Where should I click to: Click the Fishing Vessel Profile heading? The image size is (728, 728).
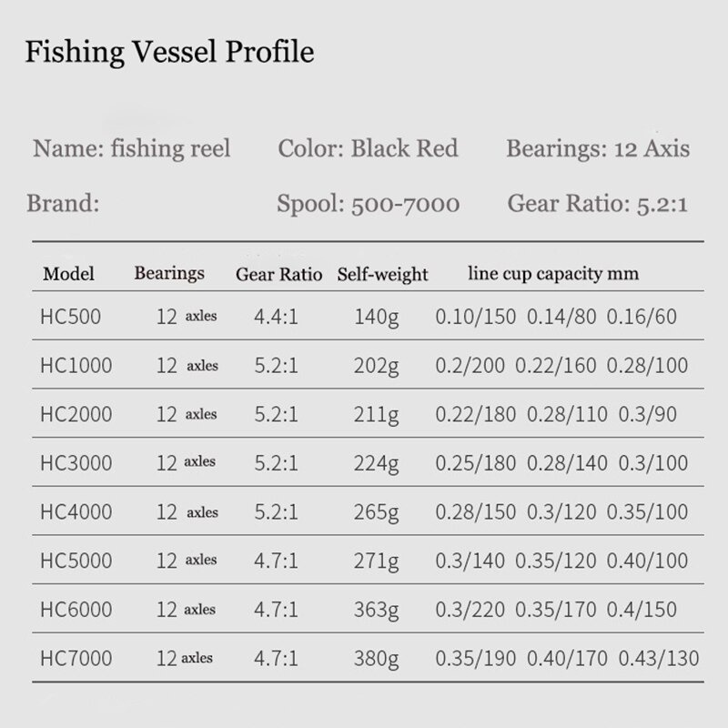click(168, 53)
